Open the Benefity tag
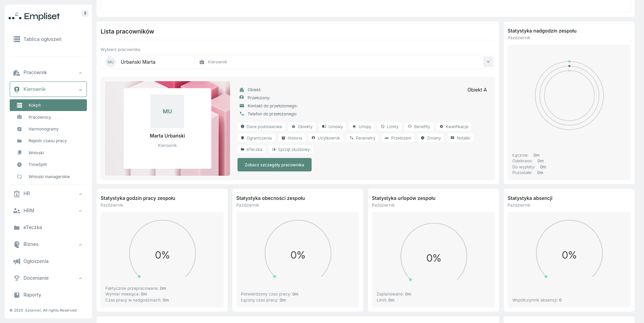Viewport: 644px width, 323px height. click(419, 127)
